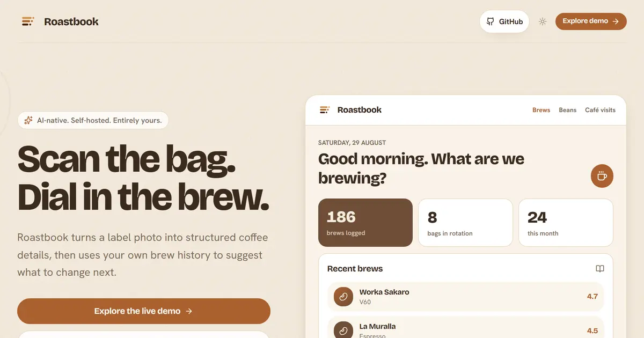644x338 pixels.
Task: Click the coffee cup round button
Action: (x=602, y=176)
